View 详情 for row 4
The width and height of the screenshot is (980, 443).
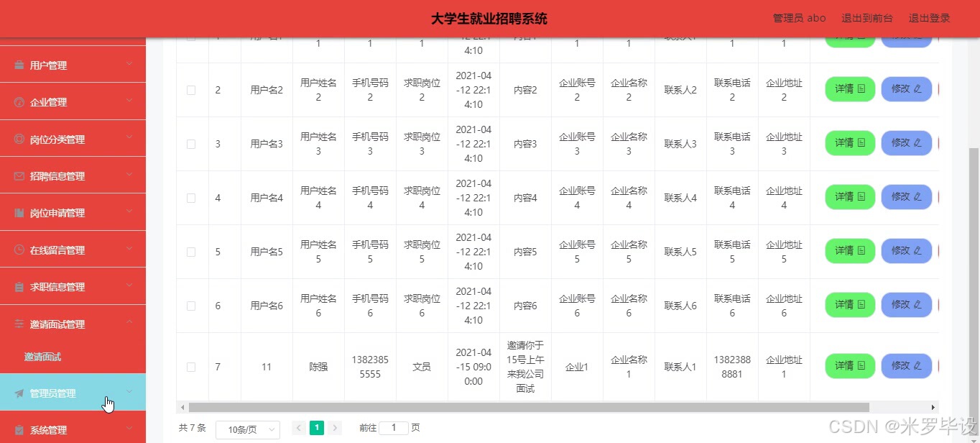tap(850, 197)
